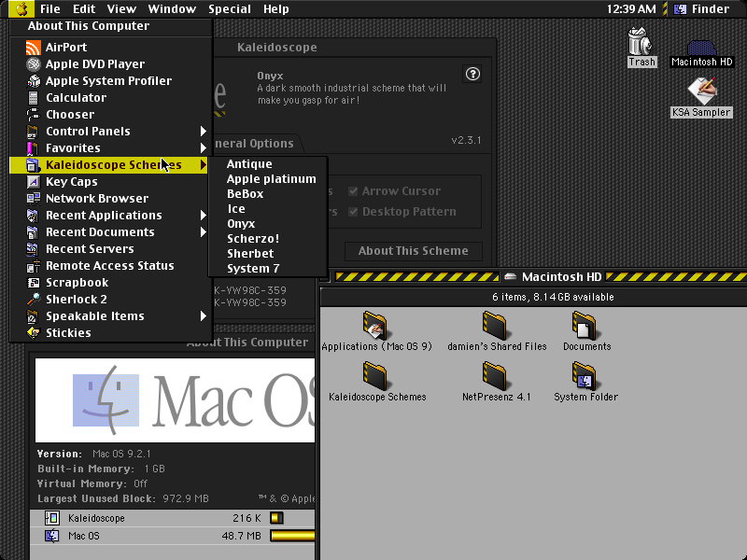Click the menu bar clock
Image resolution: width=747 pixels, height=560 pixels.
pos(631,8)
